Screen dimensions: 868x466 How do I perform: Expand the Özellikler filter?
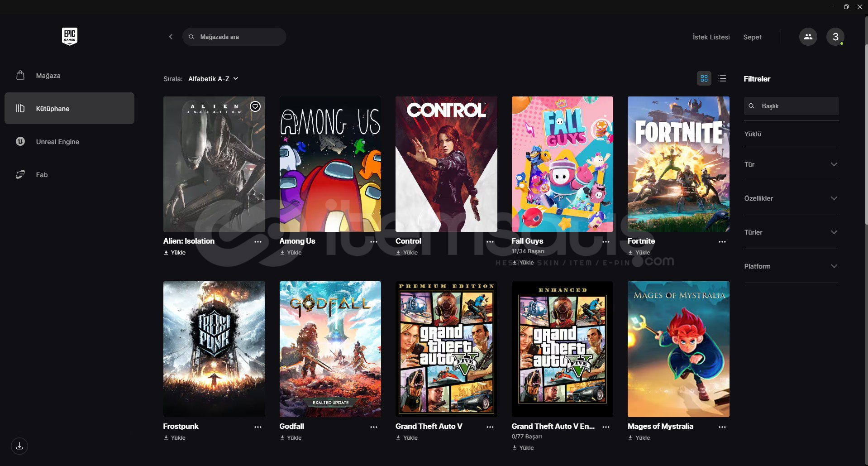pos(791,198)
